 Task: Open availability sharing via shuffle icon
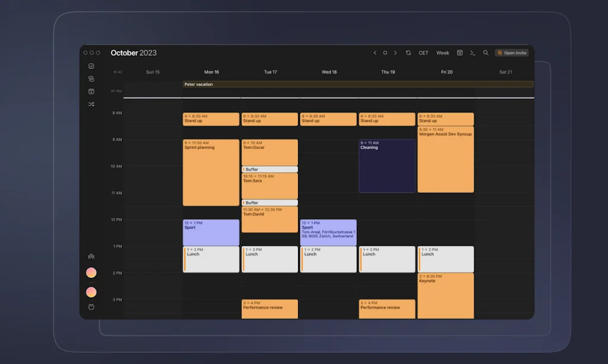coord(91,104)
